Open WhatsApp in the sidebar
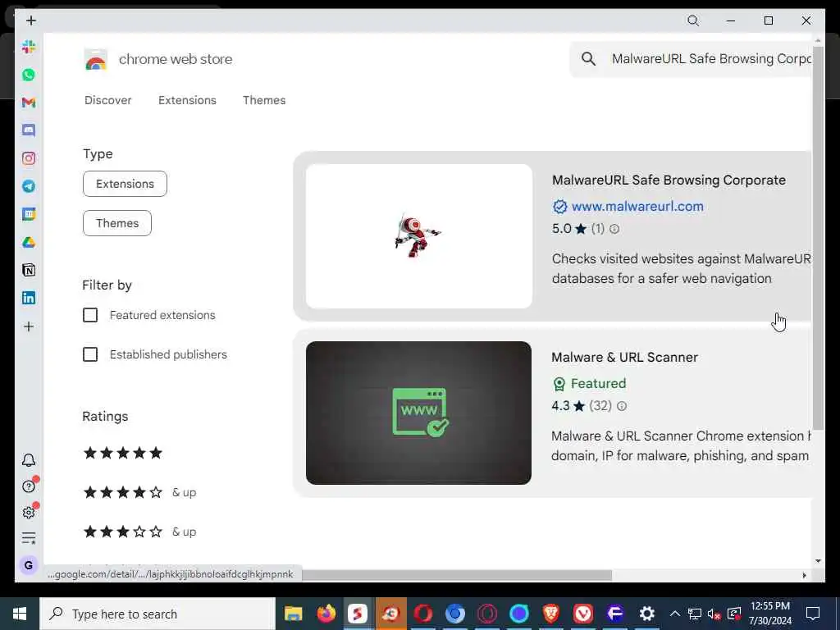The height and width of the screenshot is (630, 840). point(29,75)
